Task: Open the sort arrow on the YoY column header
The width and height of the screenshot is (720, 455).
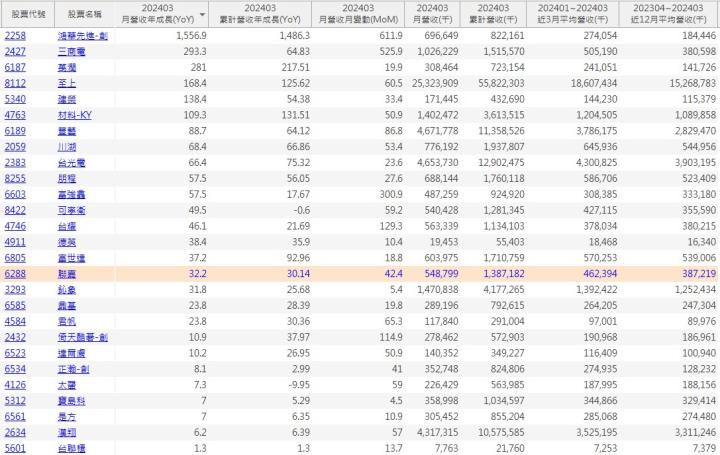Action: click(202, 16)
